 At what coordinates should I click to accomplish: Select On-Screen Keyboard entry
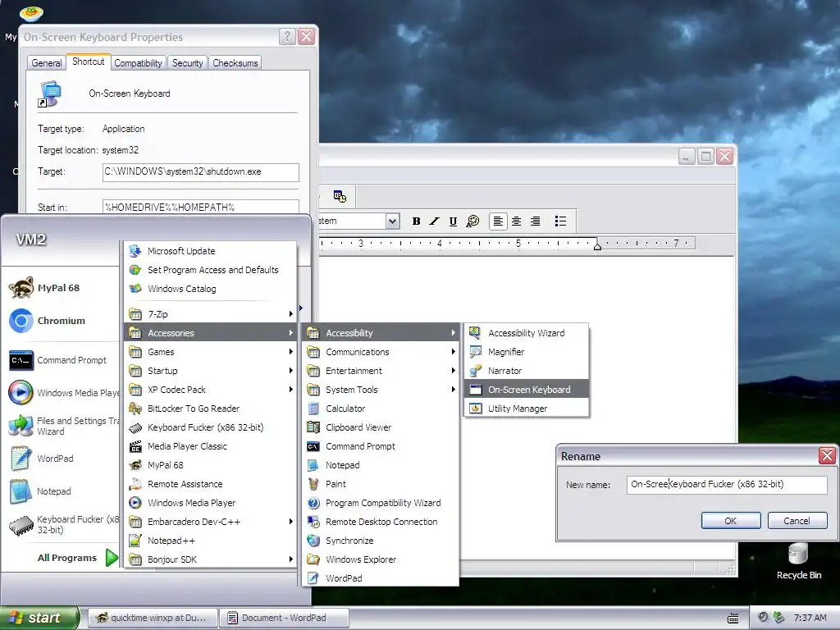click(527, 390)
